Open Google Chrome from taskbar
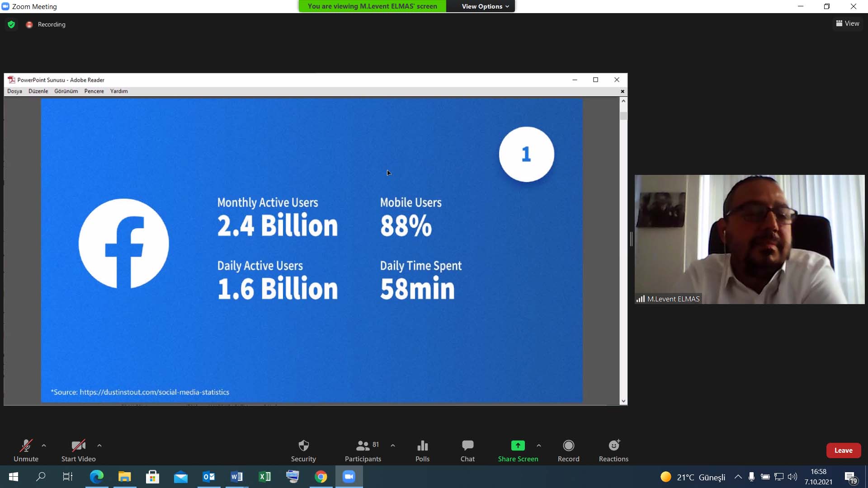The image size is (868, 488). pos(321,477)
